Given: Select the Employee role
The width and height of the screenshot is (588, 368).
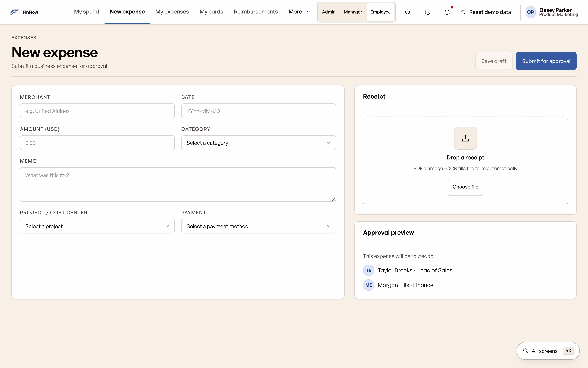Looking at the screenshot, I should pos(380,12).
